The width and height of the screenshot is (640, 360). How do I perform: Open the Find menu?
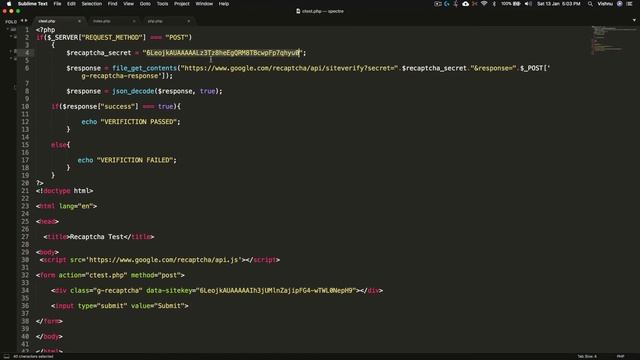coord(112,4)
